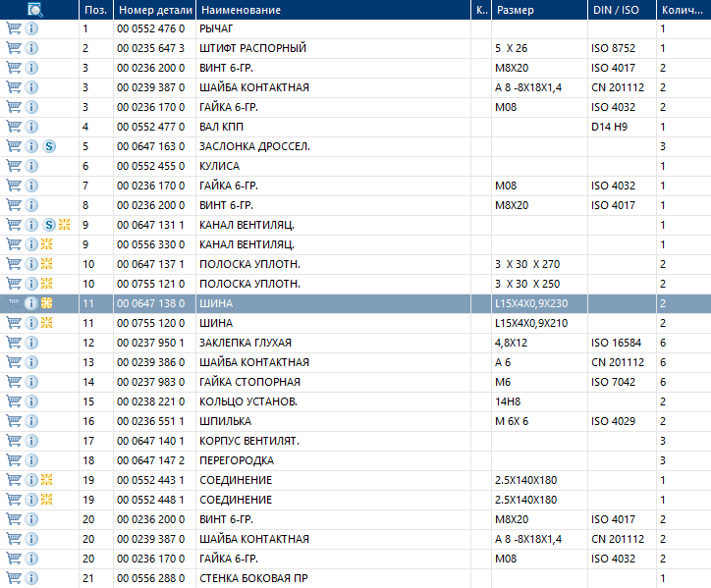Image resolution: width=711 pixels, height=588 pixels.
Task: Click the narrow К.. column header
Action: click(481, 10)
